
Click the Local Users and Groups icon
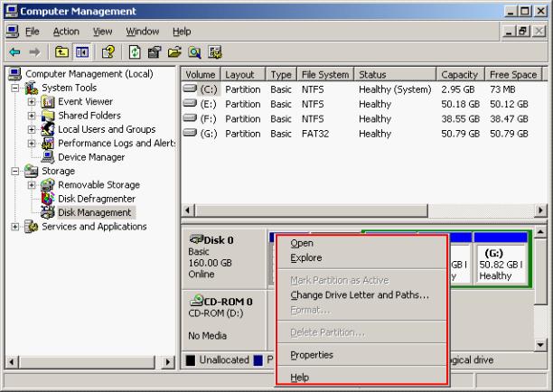[48, 129]
